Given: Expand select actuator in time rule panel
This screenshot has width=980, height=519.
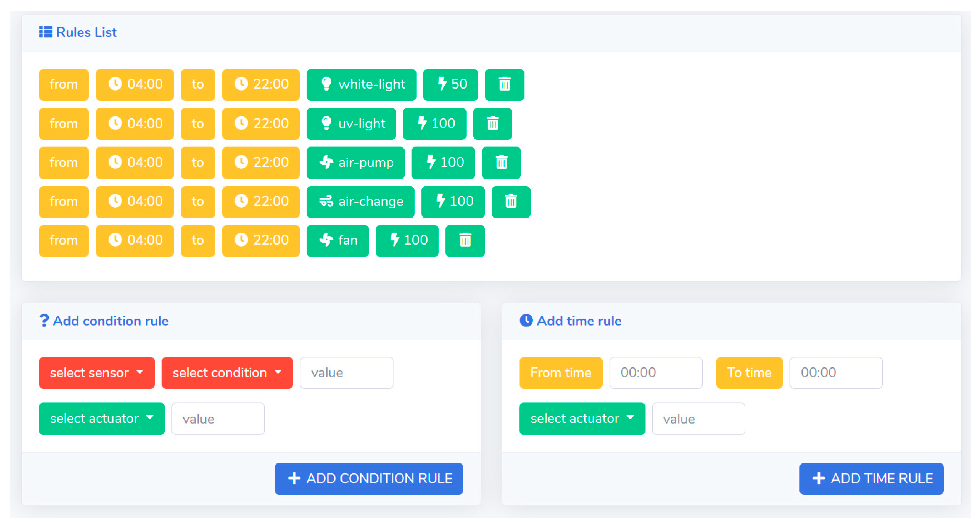Looking at the screenshot, I should click(x=582, y=419).
